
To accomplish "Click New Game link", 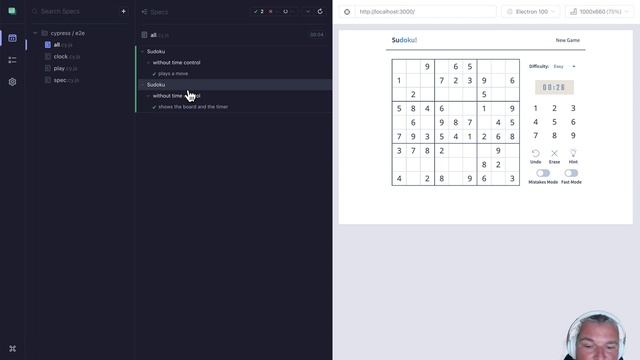I will point(567,40).
